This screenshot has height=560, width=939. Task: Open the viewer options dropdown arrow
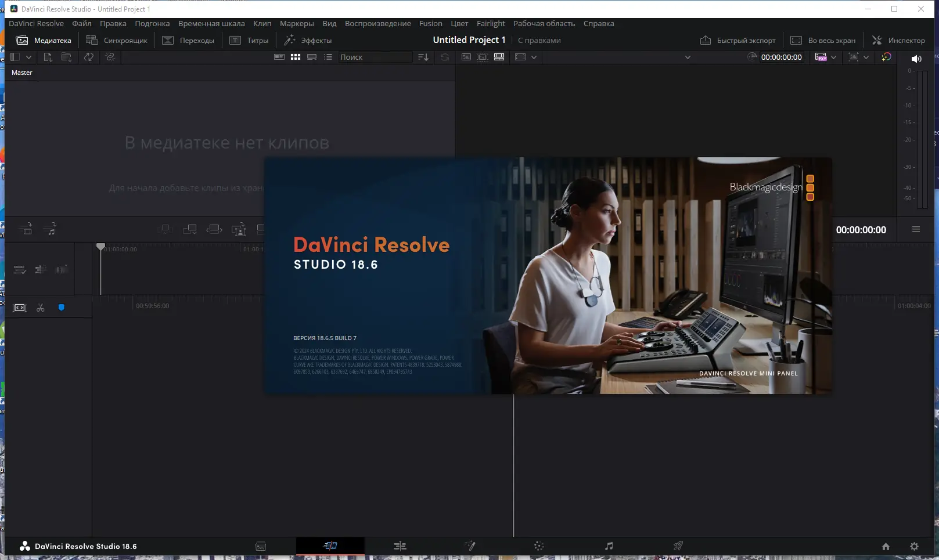tap(534, 57)
